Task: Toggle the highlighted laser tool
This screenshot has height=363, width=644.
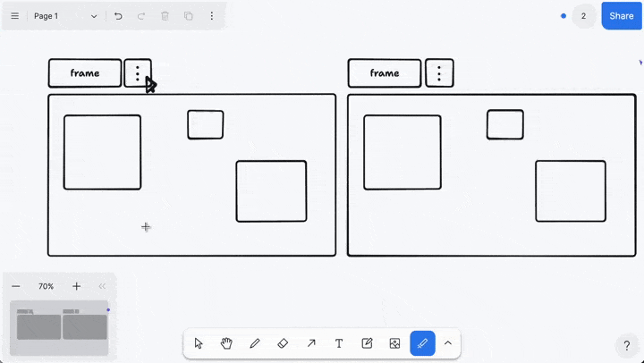Action: pos(422,343)
